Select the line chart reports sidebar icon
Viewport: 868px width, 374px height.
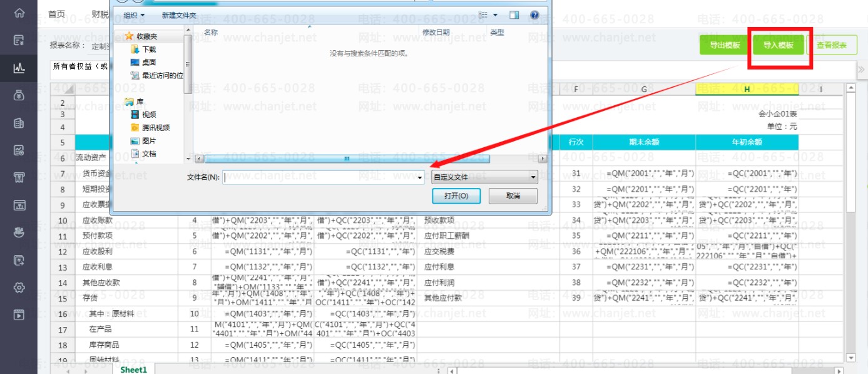click(19, 68)
